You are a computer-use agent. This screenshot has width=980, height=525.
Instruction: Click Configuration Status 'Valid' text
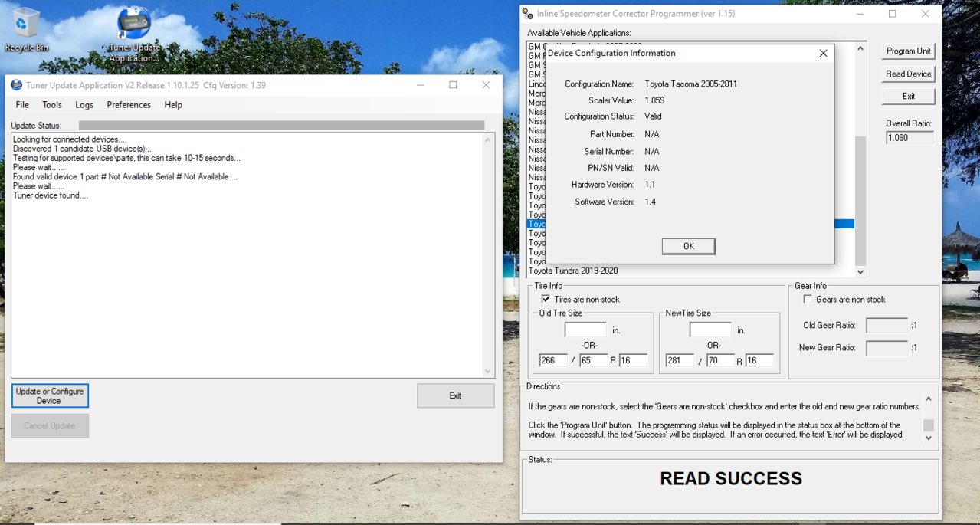[x=653, y=116]
